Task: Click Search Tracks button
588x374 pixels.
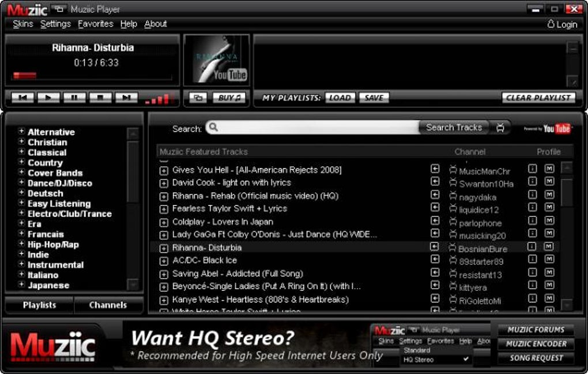Action: (x=454, y=128)
